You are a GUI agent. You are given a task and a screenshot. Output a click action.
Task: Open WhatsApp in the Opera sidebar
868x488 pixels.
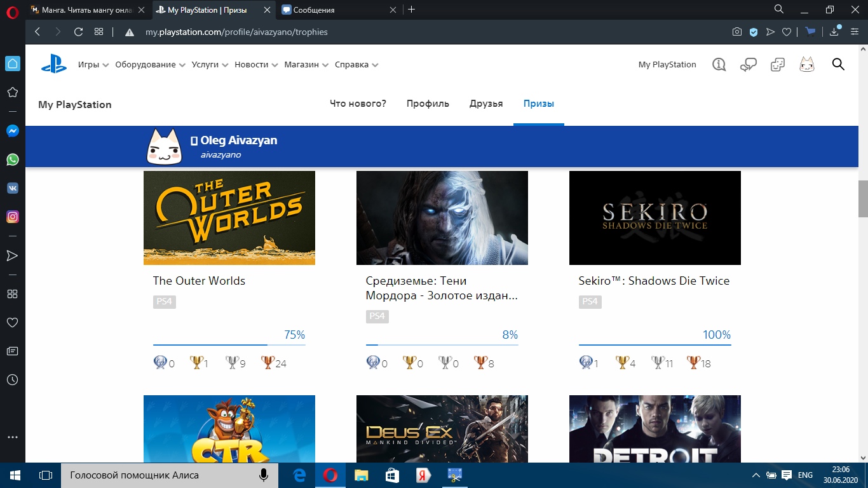tap(13, 159)
